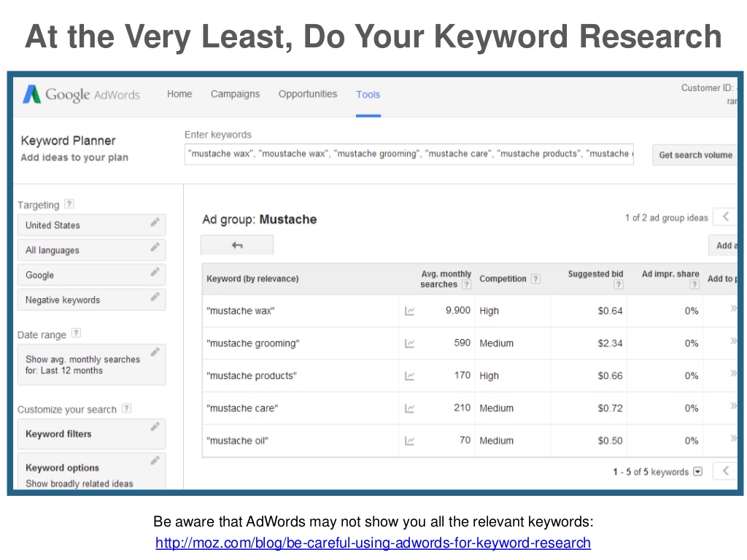Click the Google AdWords logo

81,95
